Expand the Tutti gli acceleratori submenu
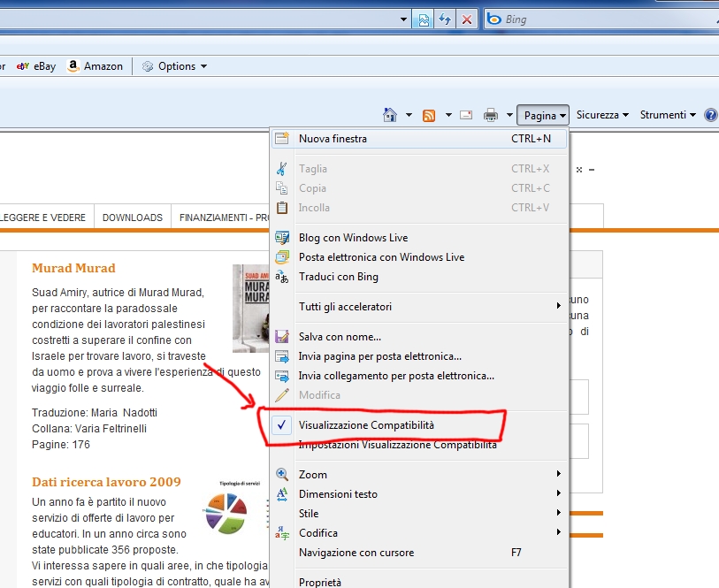Screen dimensions: 719x588 pyautogui.click(x=559, y=306)
